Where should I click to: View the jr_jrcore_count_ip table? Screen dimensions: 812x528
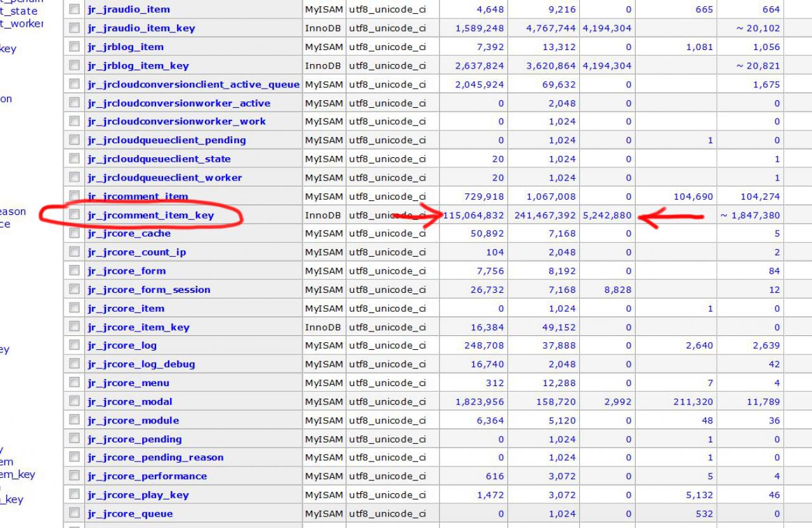136,252
